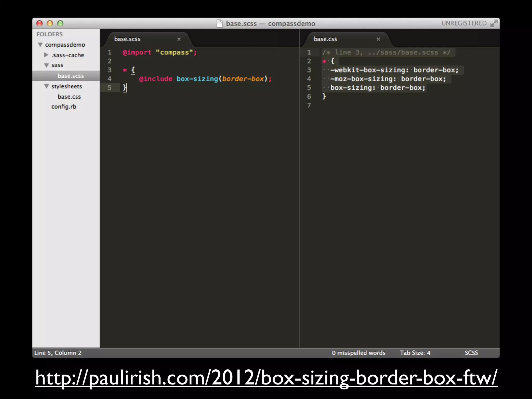Open the paulirish.com box-sizing link

click(266, 378)
